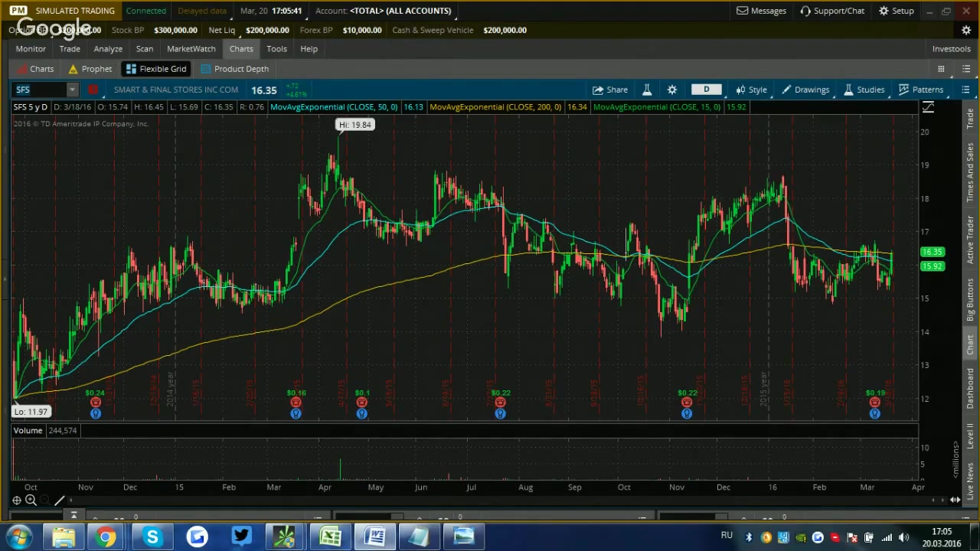Click the Share chart icon button
The width and height of the screenshot is (980, 551).
point(609,90)
